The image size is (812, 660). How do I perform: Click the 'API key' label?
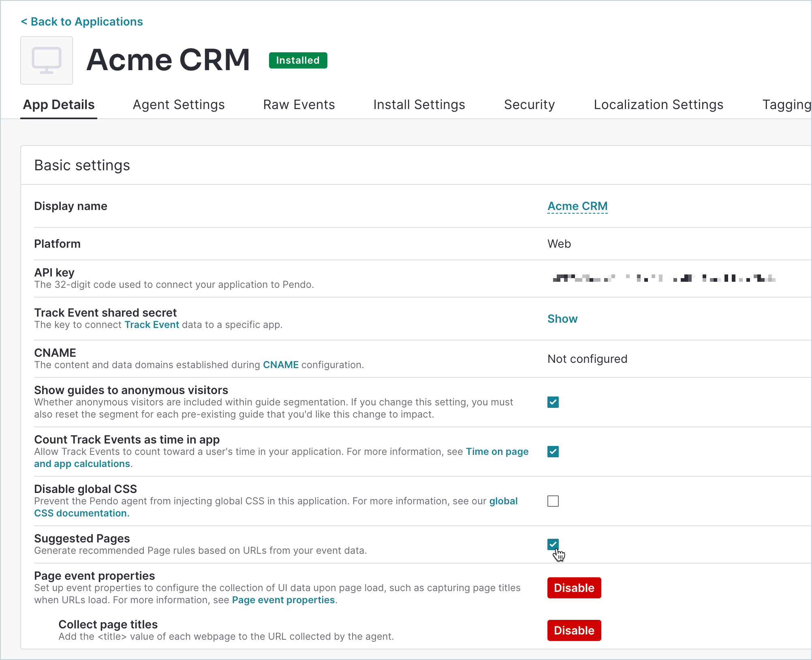pos(54,272)
